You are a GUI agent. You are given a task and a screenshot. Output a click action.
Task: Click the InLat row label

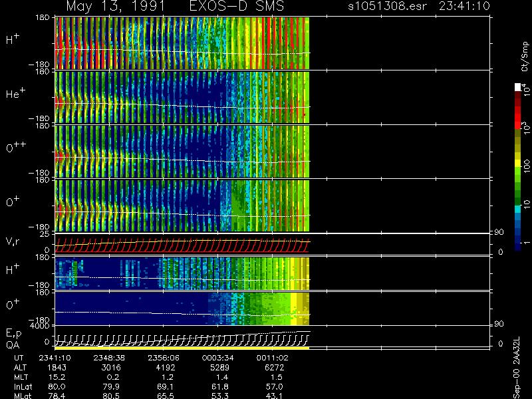tap(23, 386)
